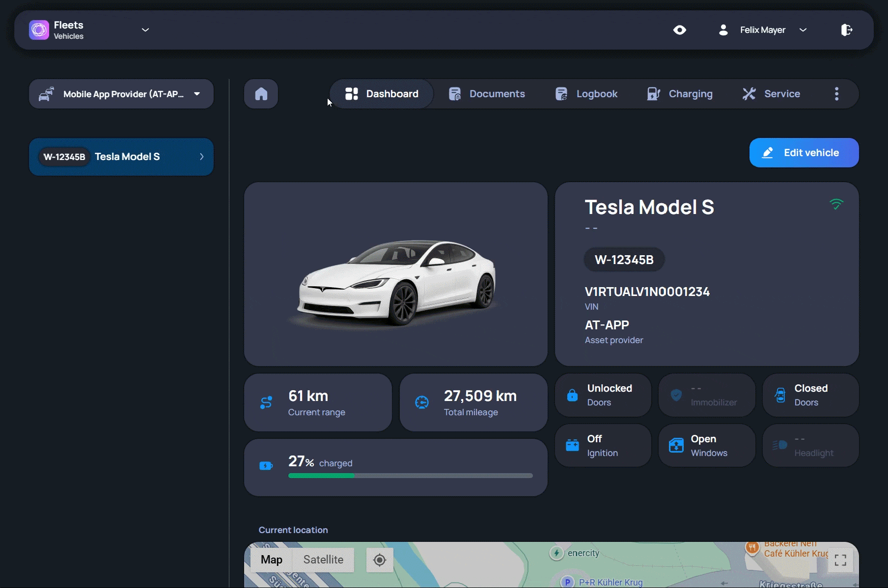This screenshot has height=588, width=888.
Task: Click the enercity charging marker on map
Action: [x=556, y=553]
